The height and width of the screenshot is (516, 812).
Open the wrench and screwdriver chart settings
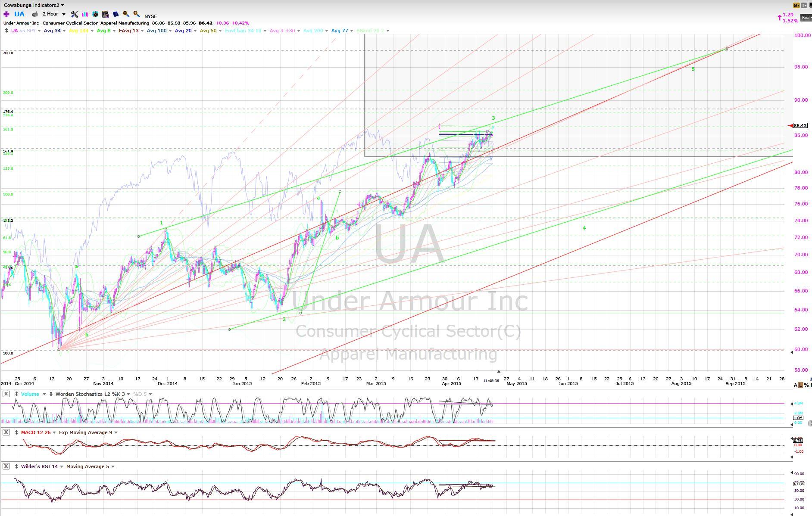point(74,14)
